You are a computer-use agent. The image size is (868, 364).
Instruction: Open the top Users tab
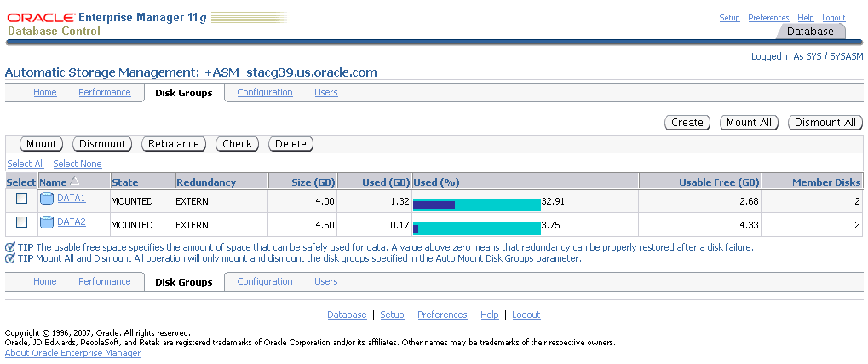tap(326, 93)
